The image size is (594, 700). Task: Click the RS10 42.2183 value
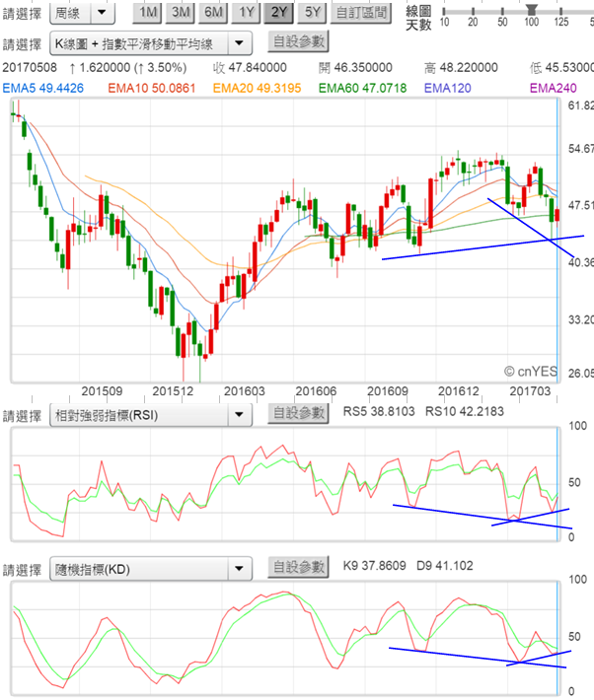click(465, 411)
